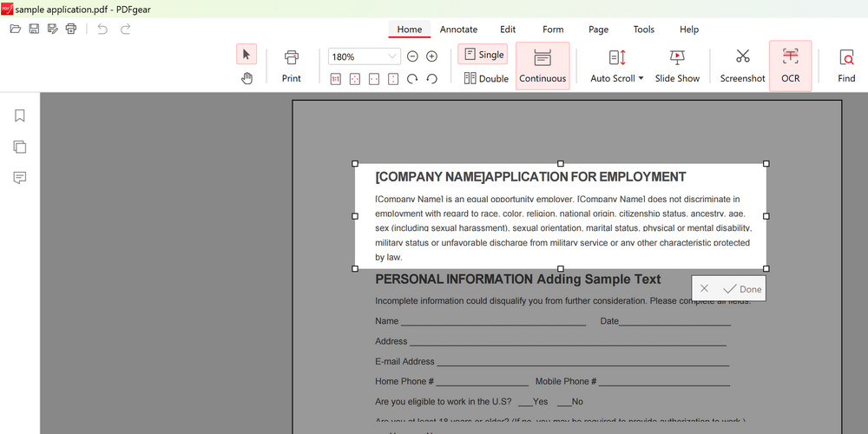The image size is (868, 434).
Task: Click the zoom out minus icon
Action: (x=412, y=56)
